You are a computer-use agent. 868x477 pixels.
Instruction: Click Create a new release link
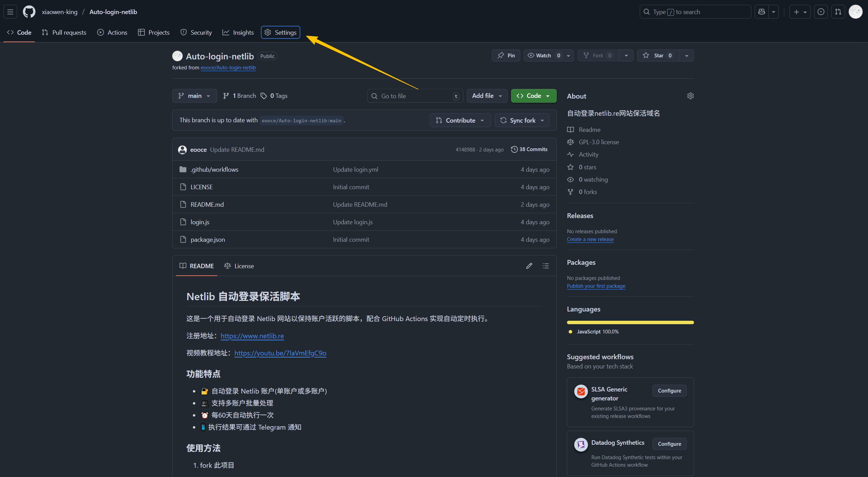click(590, 239)
